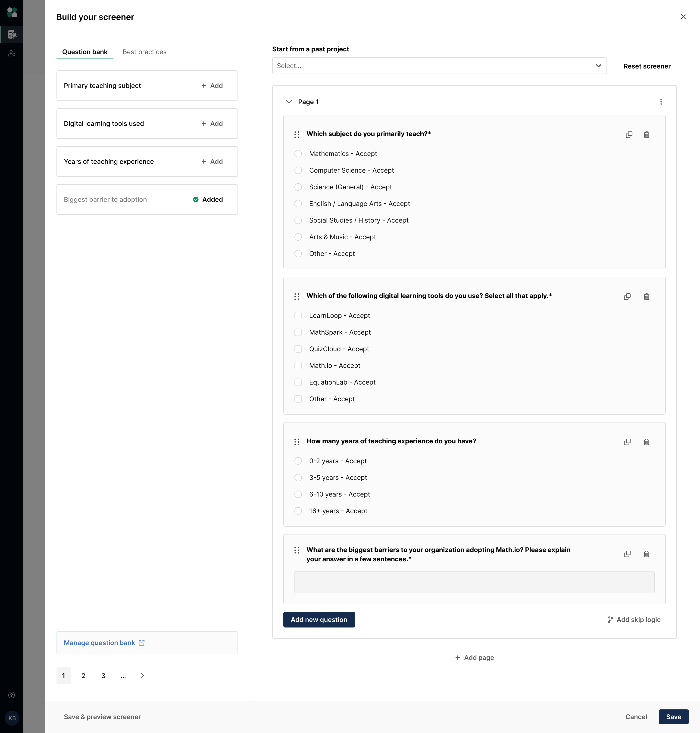Open the 'Start from a past project' dropdown

point(439,66)
